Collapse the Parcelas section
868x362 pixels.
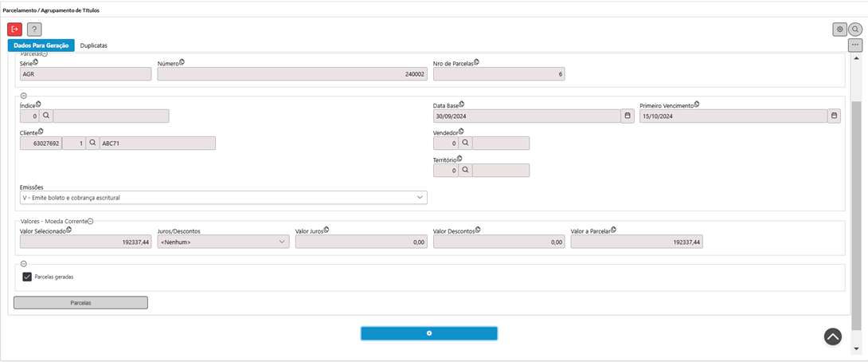pos(45,54)
